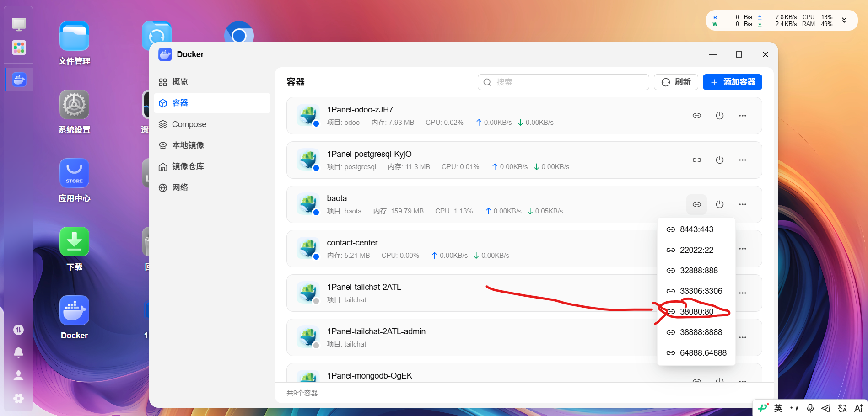Viewport: 868px width, 416px height.
Task: Click the baota container icon
Action: pos(308,204)
